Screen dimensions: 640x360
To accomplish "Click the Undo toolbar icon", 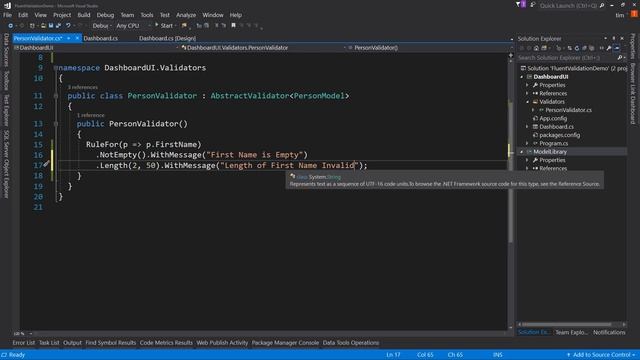I will [68, 26].
